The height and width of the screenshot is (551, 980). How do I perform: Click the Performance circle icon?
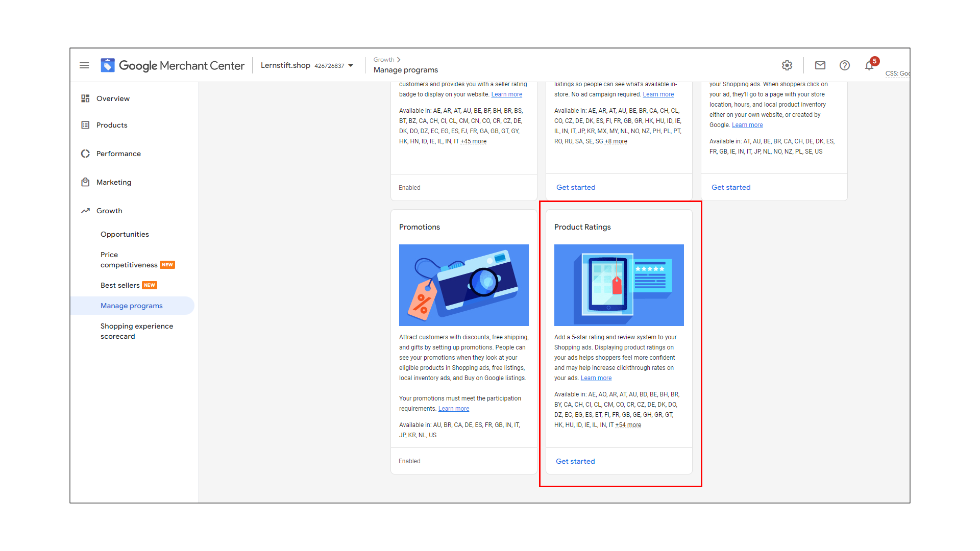(x=85, y=154)
